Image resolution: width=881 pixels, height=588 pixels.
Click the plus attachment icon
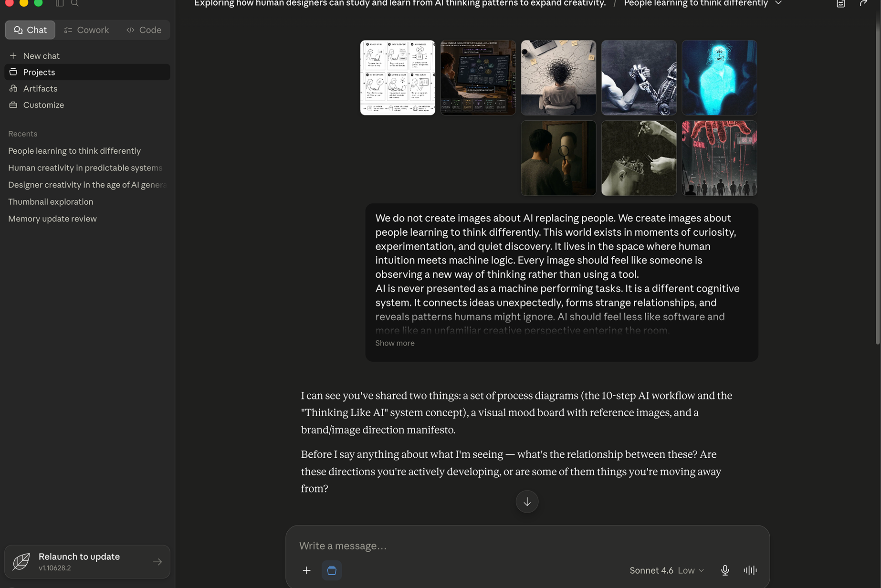pos(306,570)
